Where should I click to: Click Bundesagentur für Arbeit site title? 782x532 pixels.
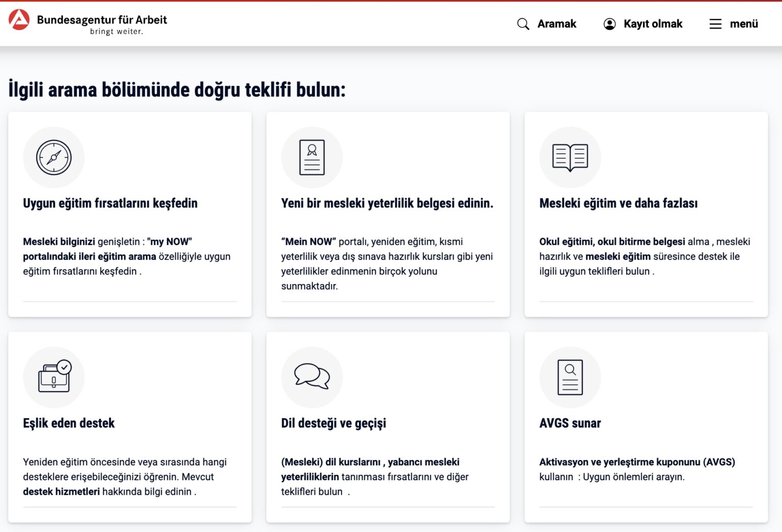102,20
